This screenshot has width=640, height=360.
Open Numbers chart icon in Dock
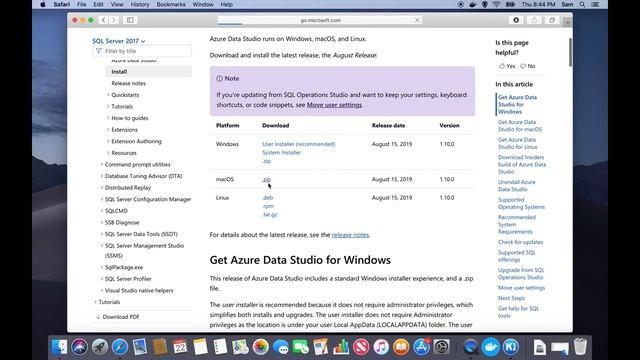point(341,347)
